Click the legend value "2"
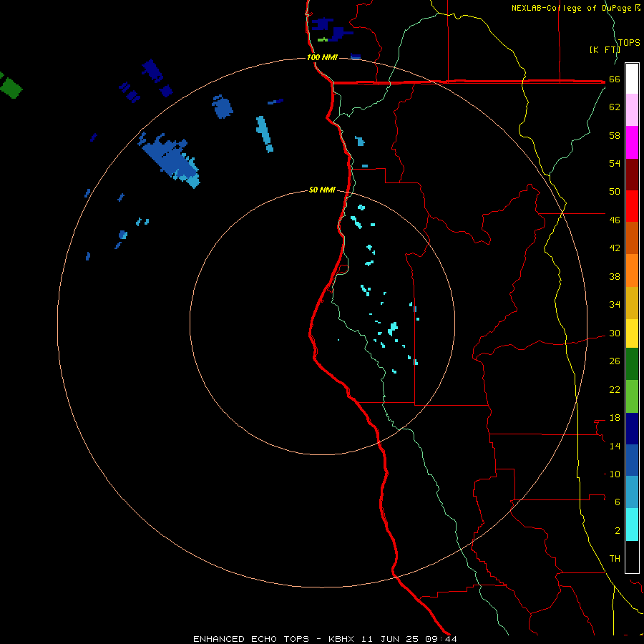This screenshot has width=644, height=644. pyautogui.click(x=618, y=530)
